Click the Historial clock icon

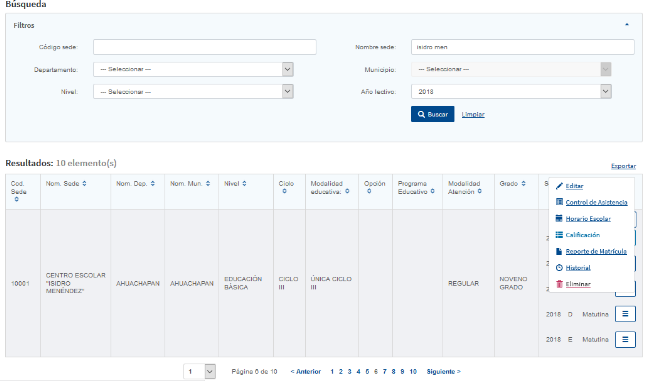pos(559,268)
